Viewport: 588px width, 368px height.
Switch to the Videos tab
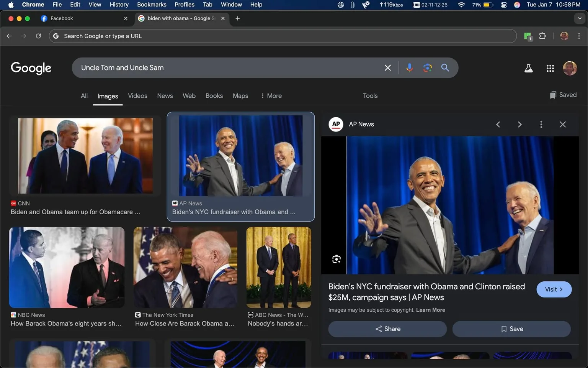(137, 96)
